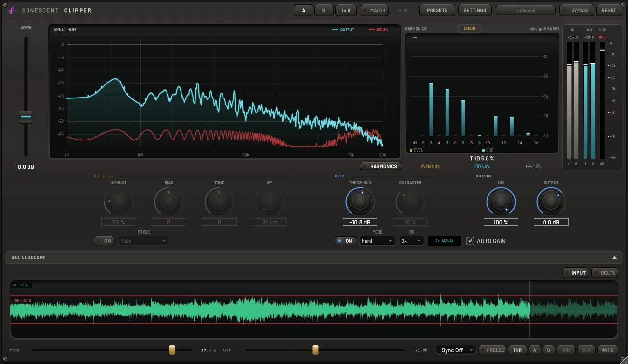Click the CHARACTER knob
Screen dimensions: 628x364
click(x=410, y=201)
